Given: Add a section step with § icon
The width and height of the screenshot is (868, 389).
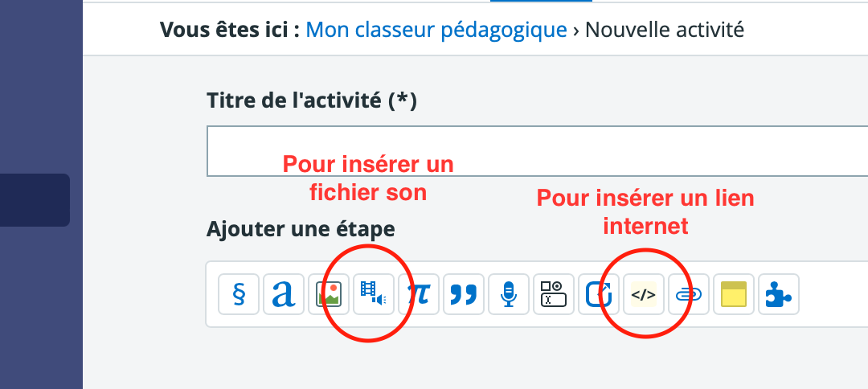Looking at the screenshot, I should (x=239, y=294).
